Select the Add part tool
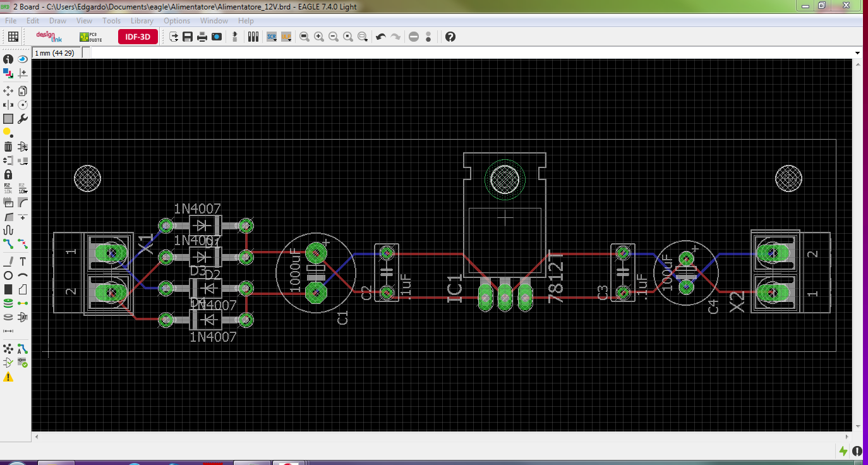This screenshot has width=868, height=465. pyautogui.click(x=23, y=147)
